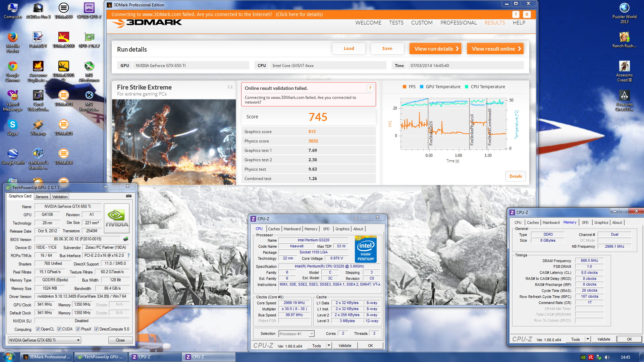
Task: Open 3DMark2000 desktop shortcut
Action: pos(63,40)
